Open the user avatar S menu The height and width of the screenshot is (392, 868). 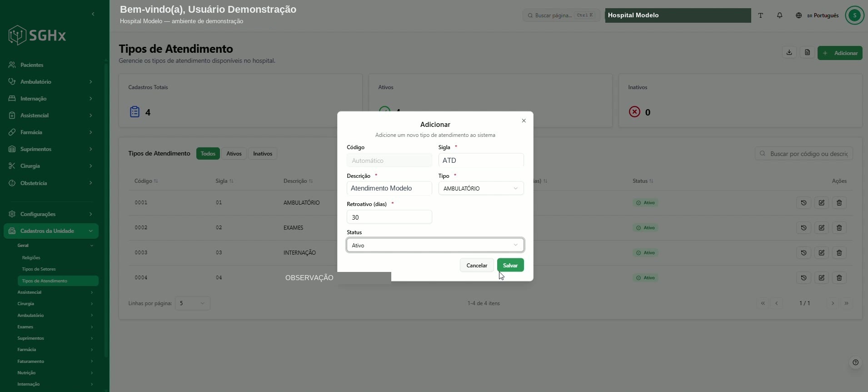(x=854, y=15)
